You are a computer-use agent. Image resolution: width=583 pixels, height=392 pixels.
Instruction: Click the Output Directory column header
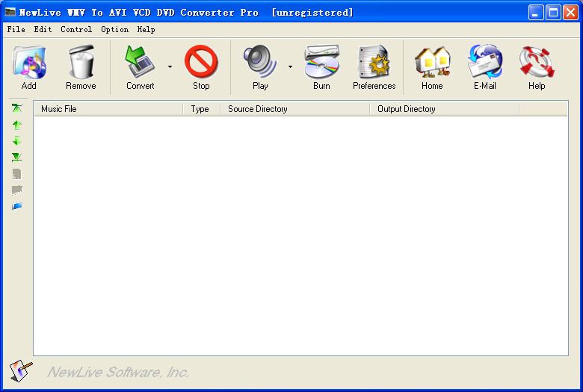[444, 109]
